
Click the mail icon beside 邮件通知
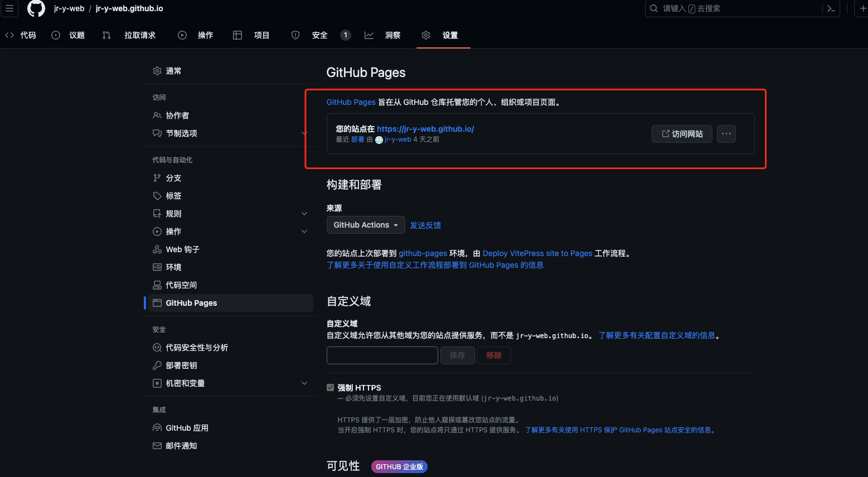point(157,446)
